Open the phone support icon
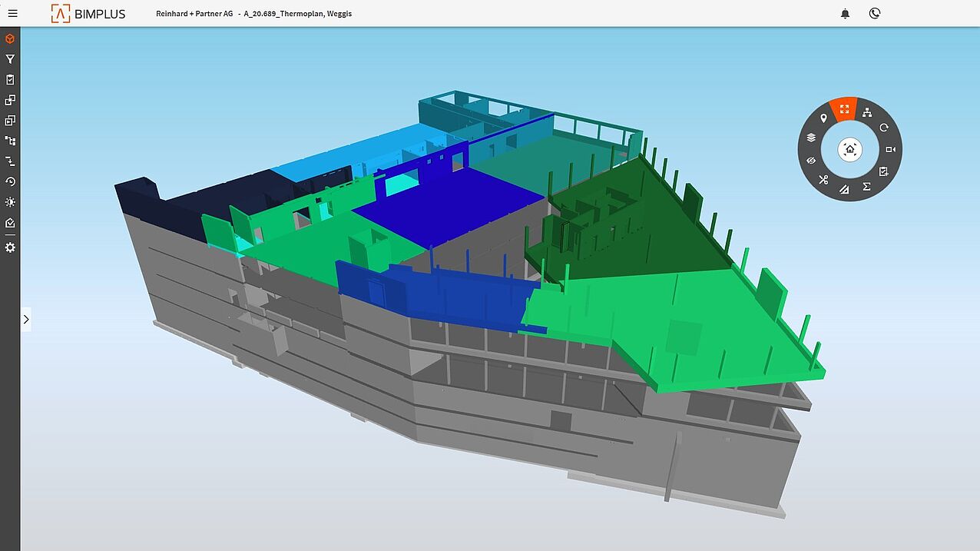980x551 pixels. click(x=874, y=13)
